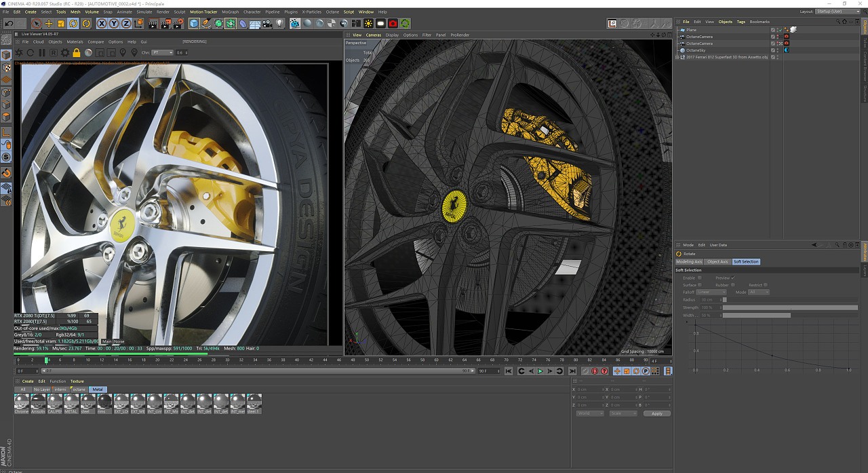The height and width of the screenshot is (473, 868).
Task: Toggle resolution lock in Live Viewer
Action: (x=77, y=52)
